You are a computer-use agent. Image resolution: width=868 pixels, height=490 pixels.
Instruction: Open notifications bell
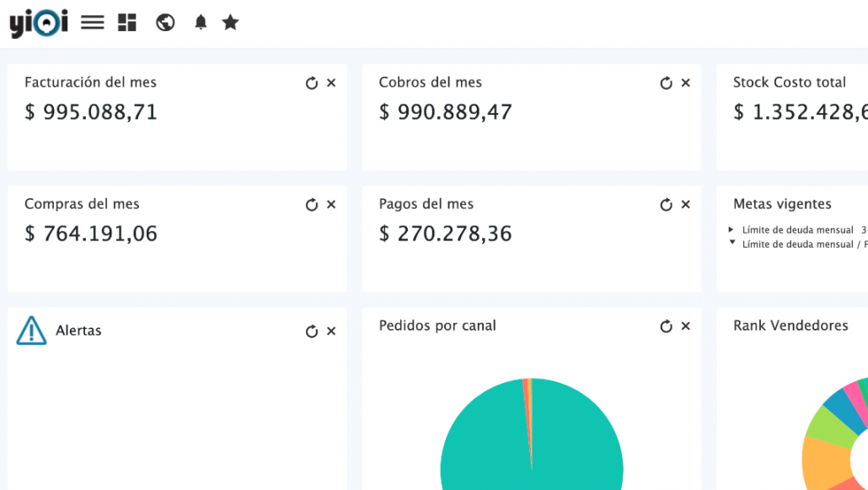(x=201, y=22)
